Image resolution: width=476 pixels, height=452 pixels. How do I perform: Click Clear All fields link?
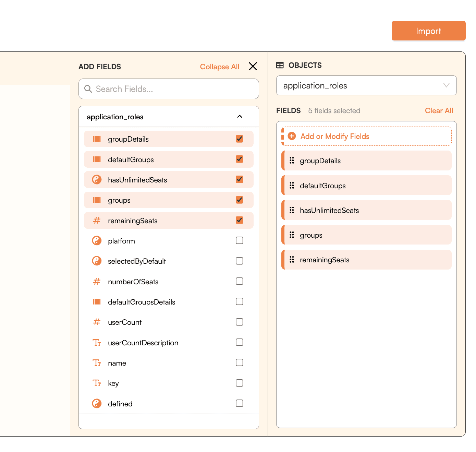[x=439, y=110]
